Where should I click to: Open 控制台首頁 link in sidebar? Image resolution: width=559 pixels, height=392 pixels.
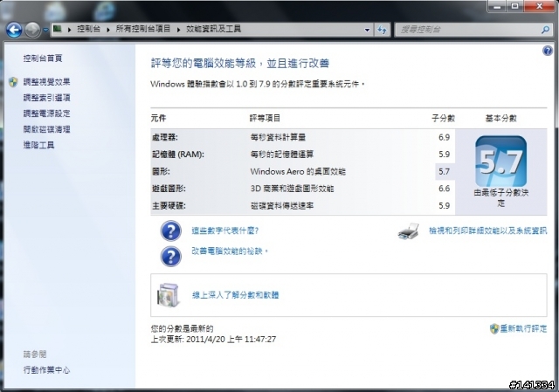pos(43,58)
